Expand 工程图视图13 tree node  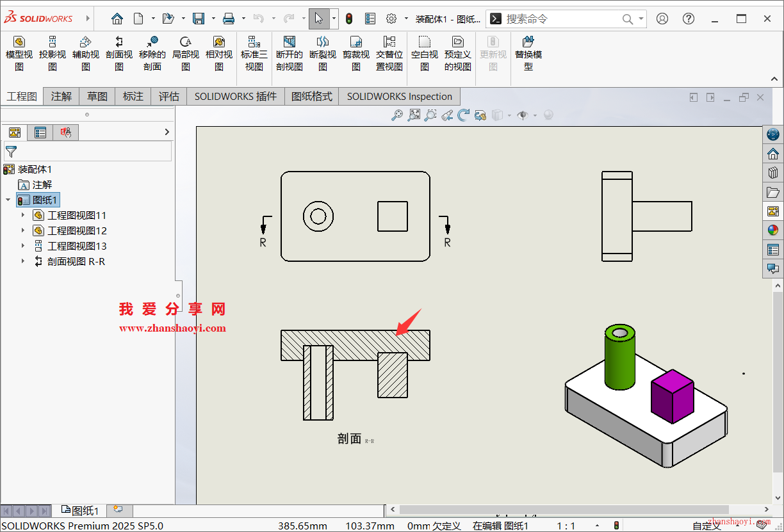click(x=23, y=246)
